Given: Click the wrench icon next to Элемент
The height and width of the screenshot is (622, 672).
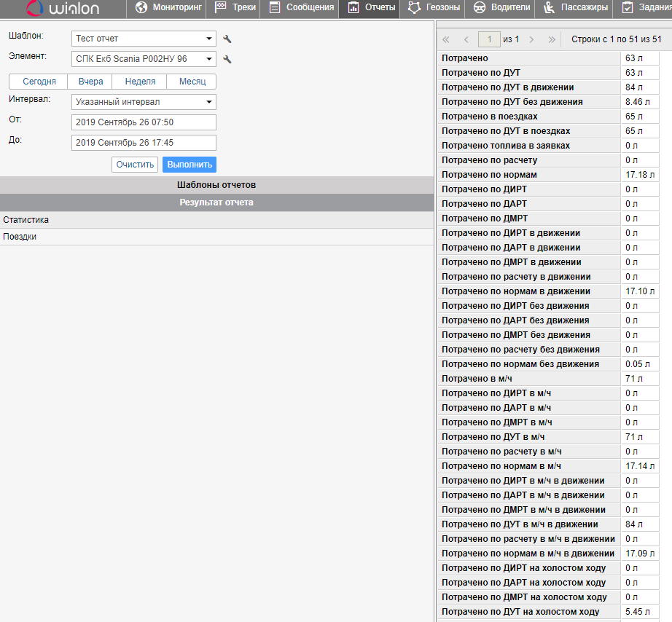Looking at the screenshot, I should pos(227,60).
